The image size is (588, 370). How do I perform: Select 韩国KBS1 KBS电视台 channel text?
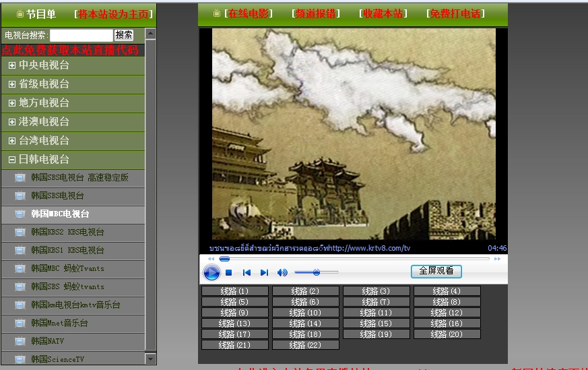[67, 250]
